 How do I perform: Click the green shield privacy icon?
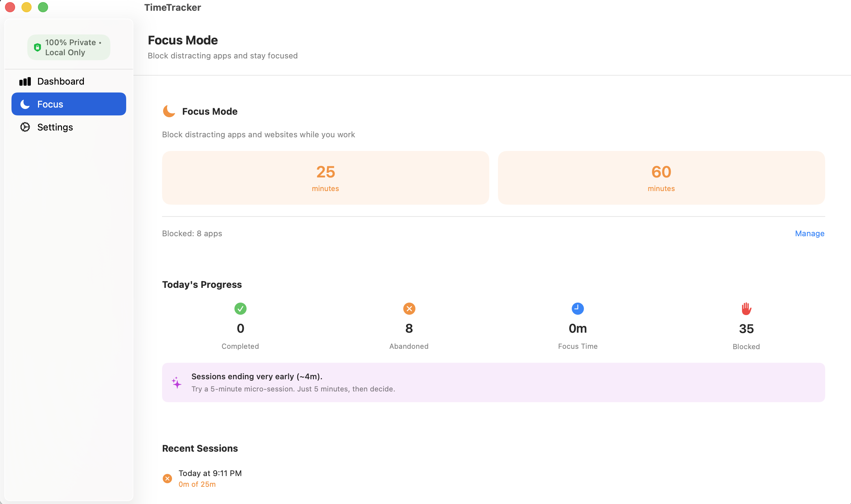[38, 47]
